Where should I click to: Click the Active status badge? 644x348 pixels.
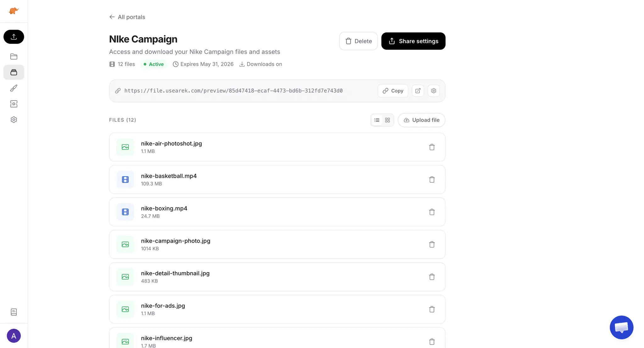pyautogui.click(x=153, y=64)
